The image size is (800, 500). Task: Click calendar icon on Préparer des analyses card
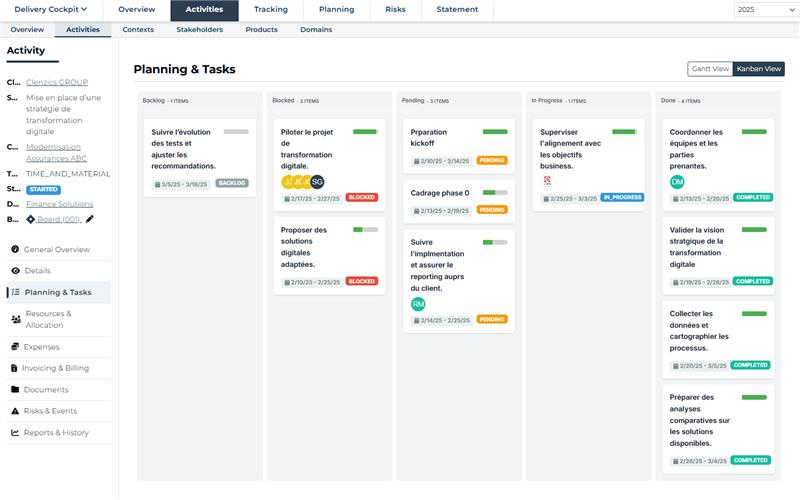click(x=676, y=461)
